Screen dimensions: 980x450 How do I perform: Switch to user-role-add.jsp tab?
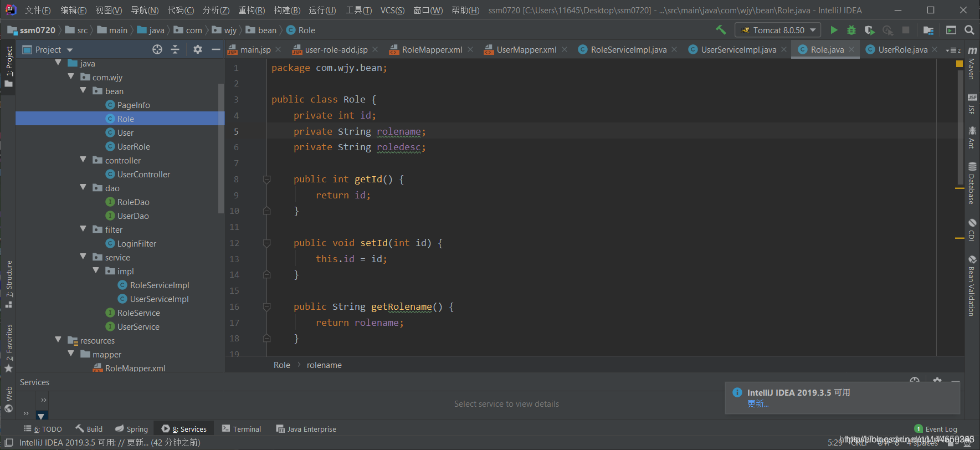coord(335,49)
